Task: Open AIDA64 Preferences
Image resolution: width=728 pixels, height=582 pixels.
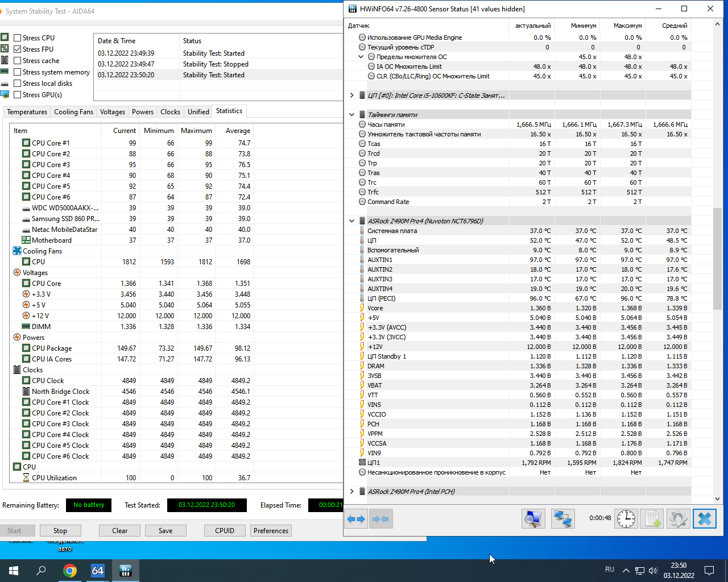Action: click(x=271, y=531)
